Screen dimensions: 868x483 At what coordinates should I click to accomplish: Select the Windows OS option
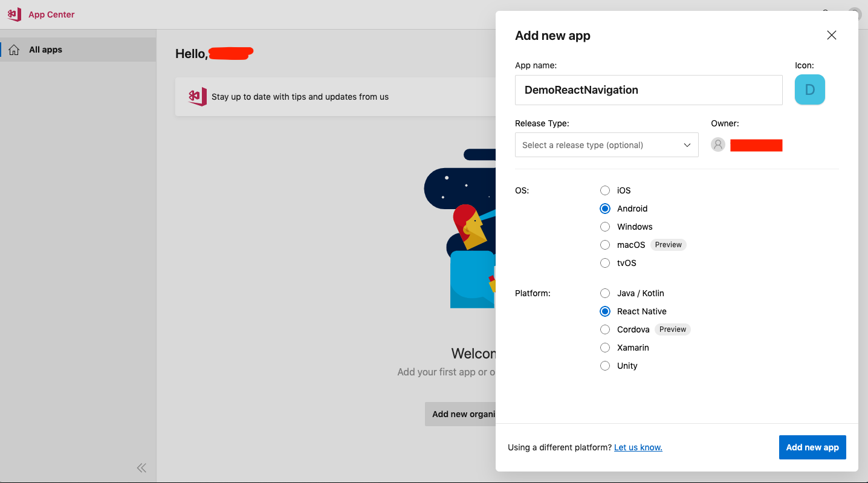click(x=605, y=227)
